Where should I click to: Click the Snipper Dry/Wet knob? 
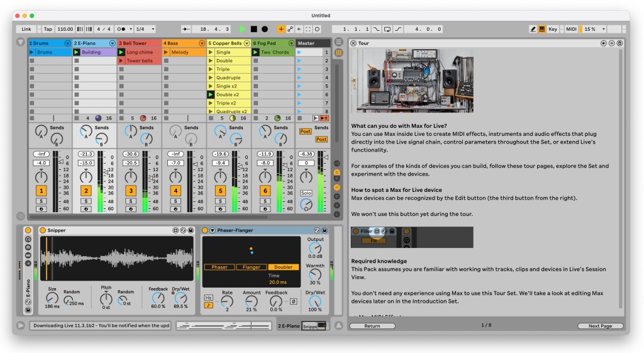180,297
